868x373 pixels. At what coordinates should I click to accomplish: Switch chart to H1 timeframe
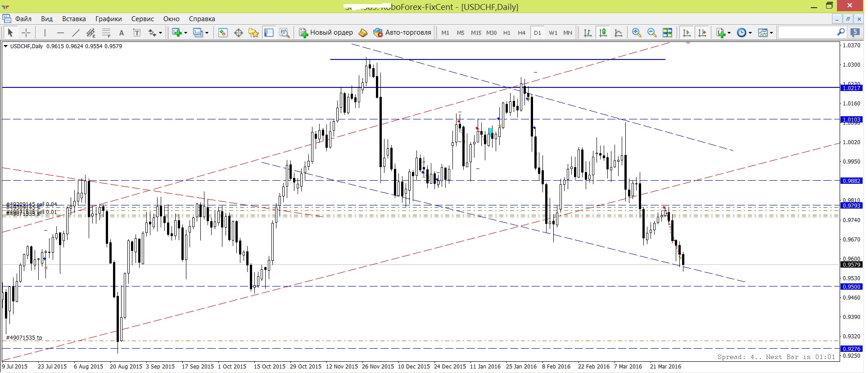507,32
